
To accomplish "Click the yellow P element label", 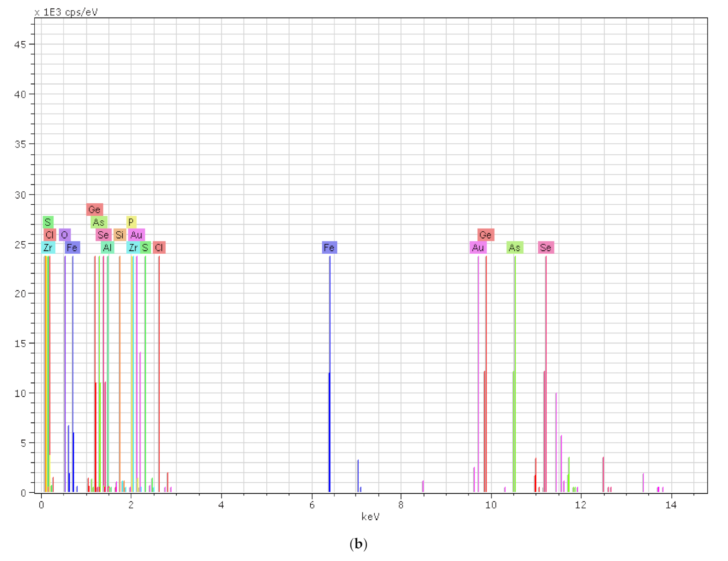I will 131,222.
